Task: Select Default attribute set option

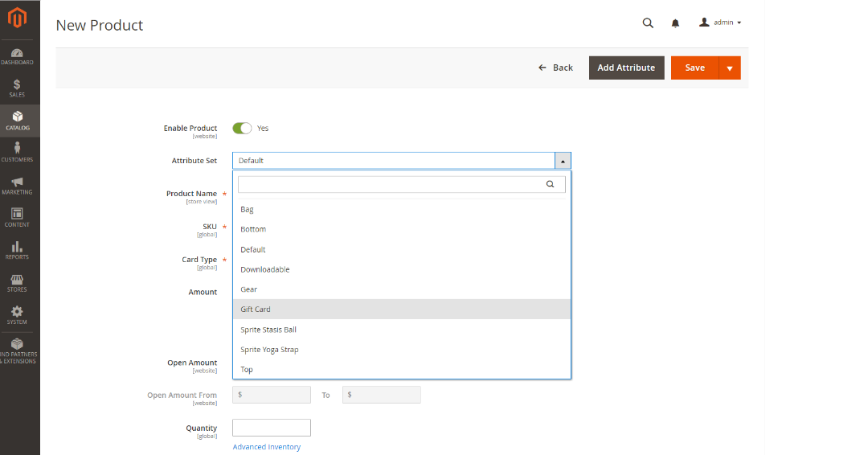Action: 401,250
